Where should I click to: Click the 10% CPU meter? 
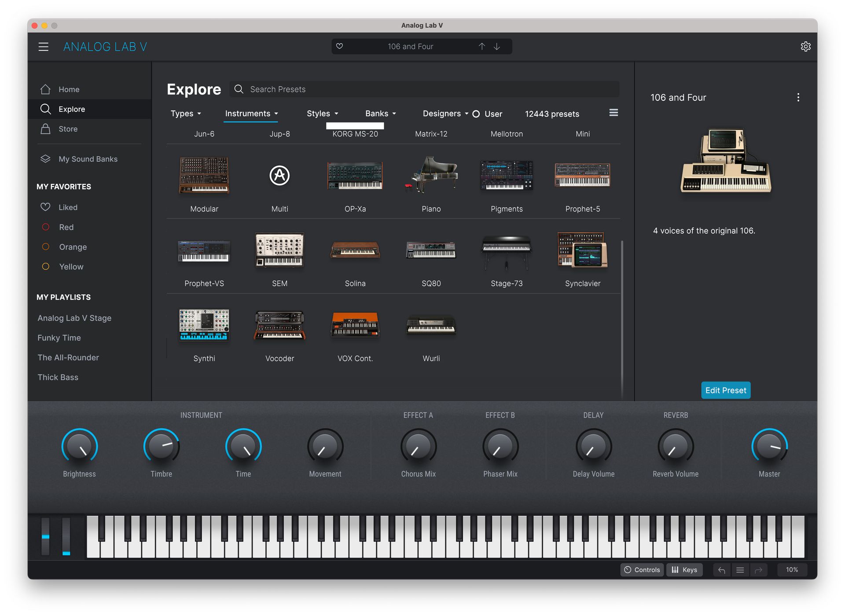point(792,570)
